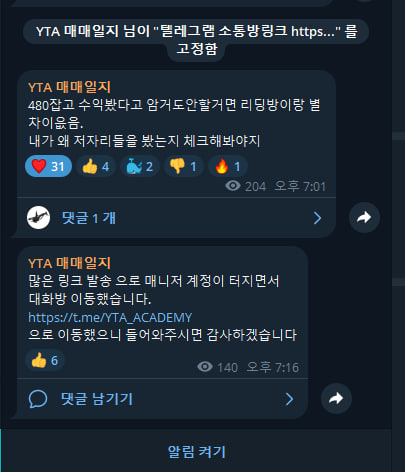Toggle thumbs-up reaction showing 6
Image resolution: width=405 pixels, height=472 pixels.
click(x=45, y=360)
